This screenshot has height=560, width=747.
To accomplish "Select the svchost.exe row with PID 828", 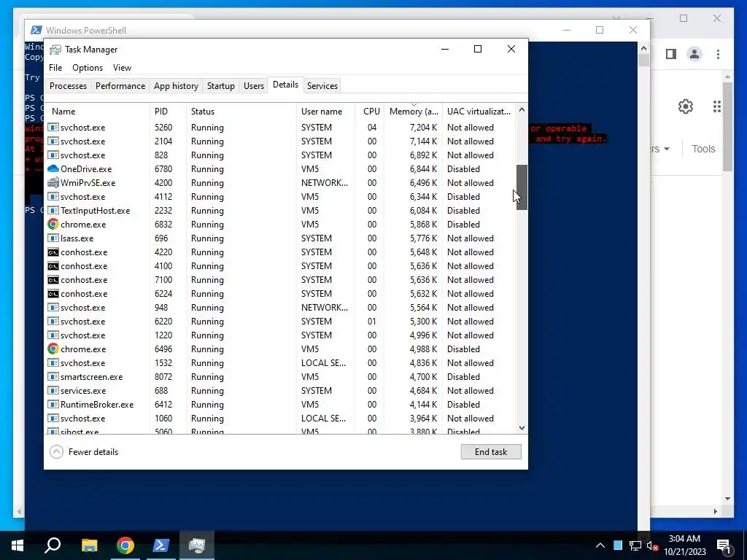I will point(281,155).
